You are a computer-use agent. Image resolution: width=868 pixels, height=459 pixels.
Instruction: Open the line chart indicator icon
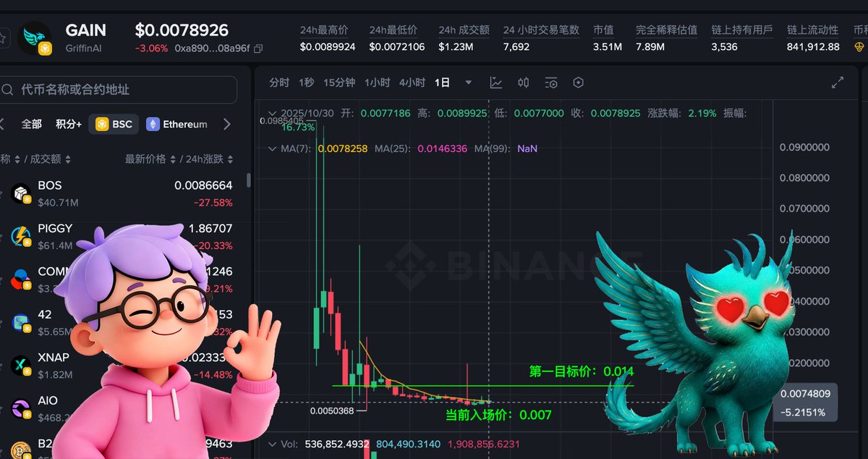[x=496, y=83]
